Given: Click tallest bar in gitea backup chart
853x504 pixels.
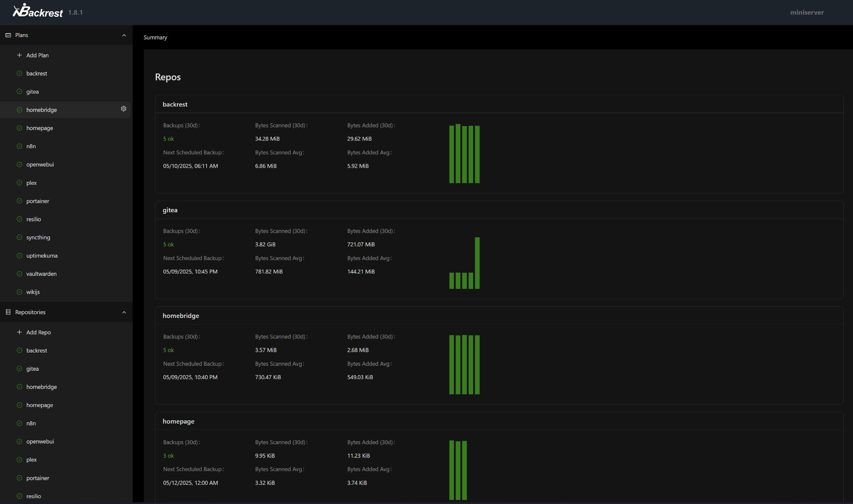Looking at the screenshot, I should pyautogui.click(x=477, y=263).
